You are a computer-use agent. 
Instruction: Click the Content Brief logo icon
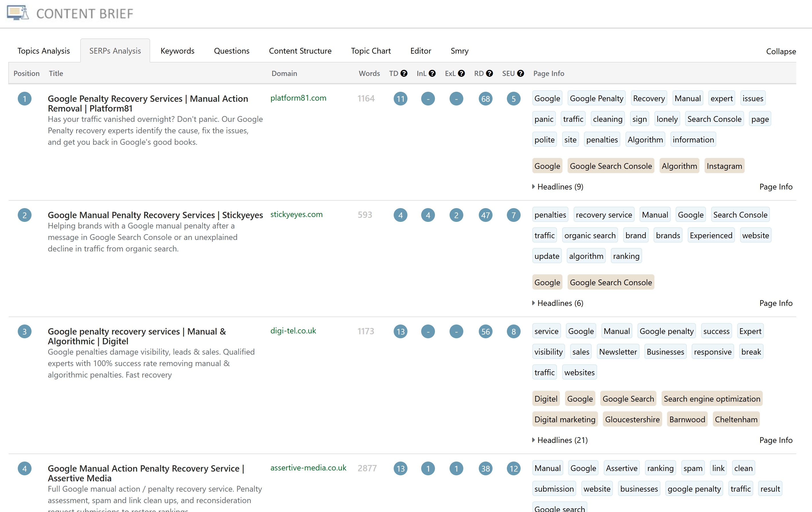coord(18,13)
